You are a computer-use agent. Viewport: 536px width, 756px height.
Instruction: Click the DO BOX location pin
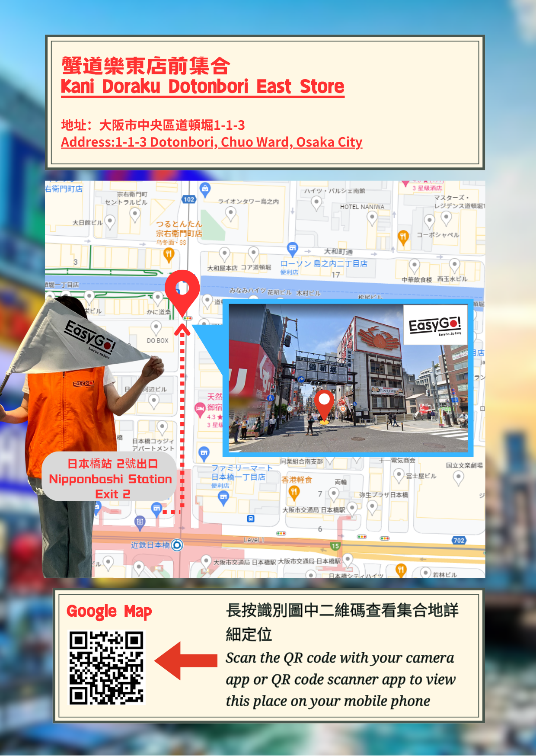tap(156, 327)
